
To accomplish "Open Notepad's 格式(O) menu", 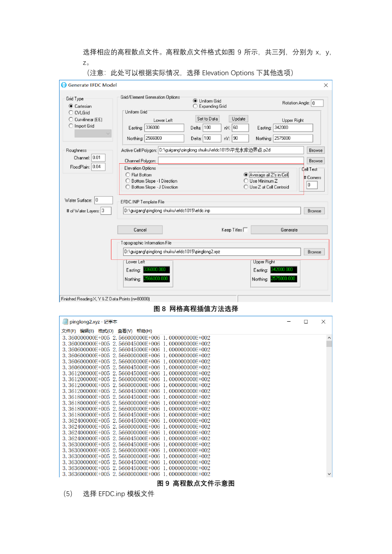I will (x=106, y=331).
